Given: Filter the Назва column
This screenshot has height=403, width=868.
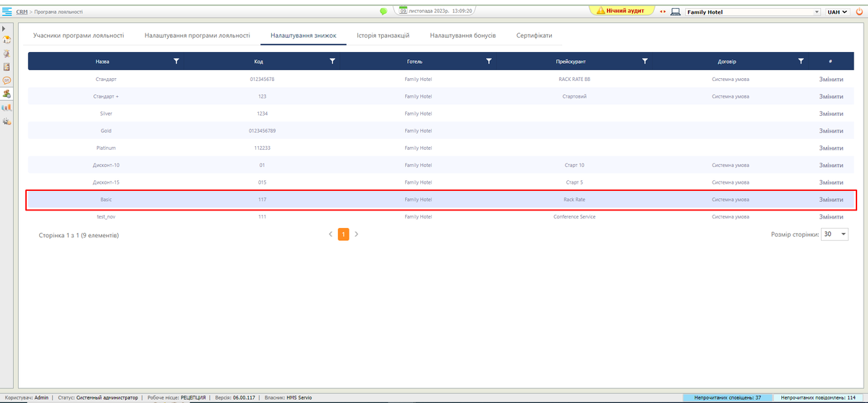Looking at the screenshot, I should (176, 61).
